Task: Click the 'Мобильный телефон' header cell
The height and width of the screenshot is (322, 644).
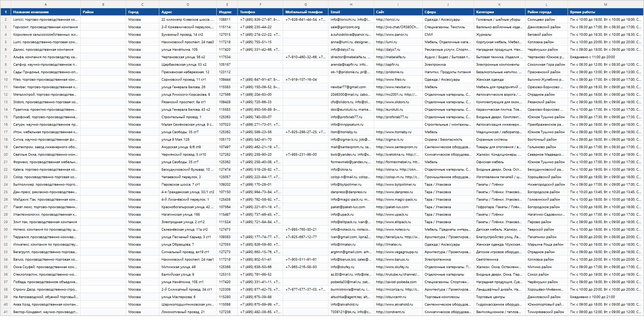Action: click(306, 12)
